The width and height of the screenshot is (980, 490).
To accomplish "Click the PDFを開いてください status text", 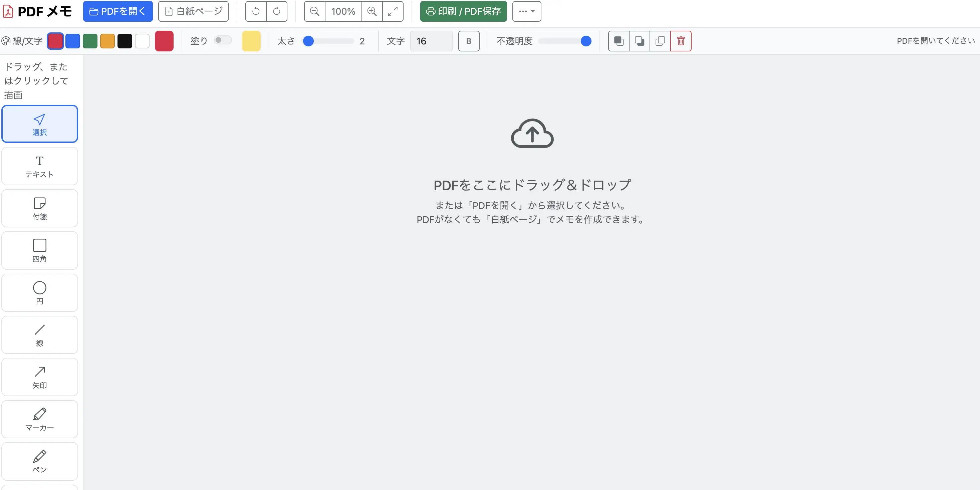I will click(x=936, y=41).
